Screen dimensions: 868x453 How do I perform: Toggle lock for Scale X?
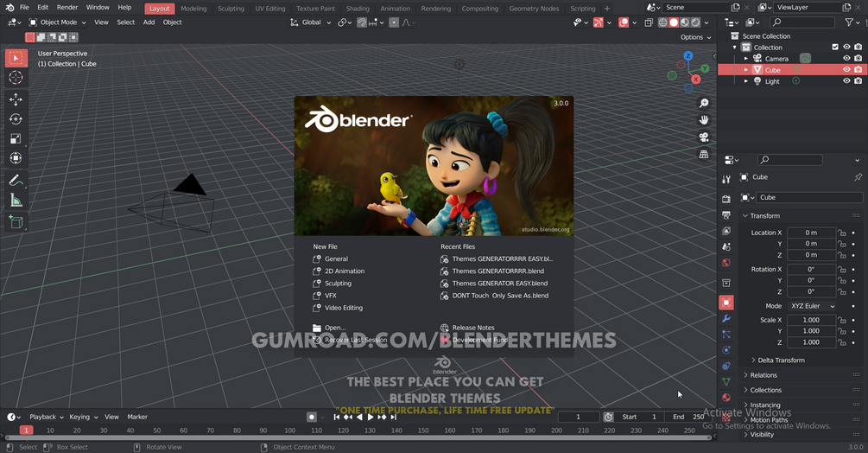(x=842, y=320)
